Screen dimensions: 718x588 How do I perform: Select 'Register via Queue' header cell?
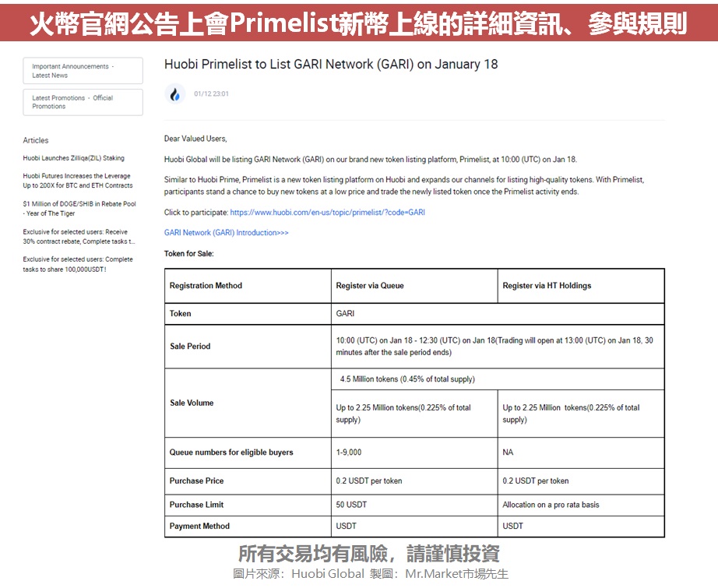pyautogui.click(x=414, y=286)
